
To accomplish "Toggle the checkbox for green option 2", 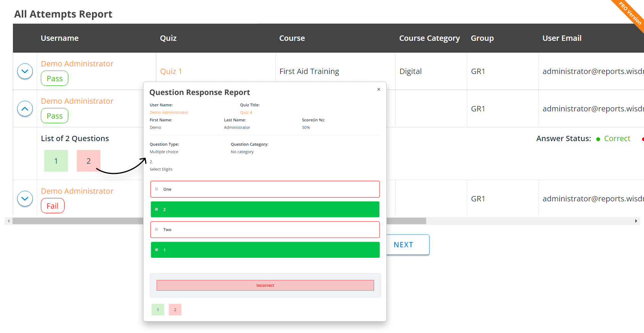I will (x=157, y=209).
